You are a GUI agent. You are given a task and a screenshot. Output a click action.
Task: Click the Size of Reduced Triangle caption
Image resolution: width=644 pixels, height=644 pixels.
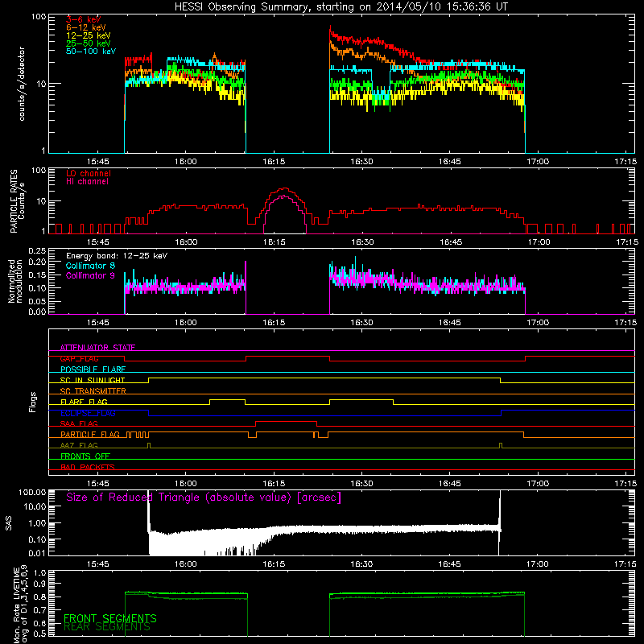204,497
